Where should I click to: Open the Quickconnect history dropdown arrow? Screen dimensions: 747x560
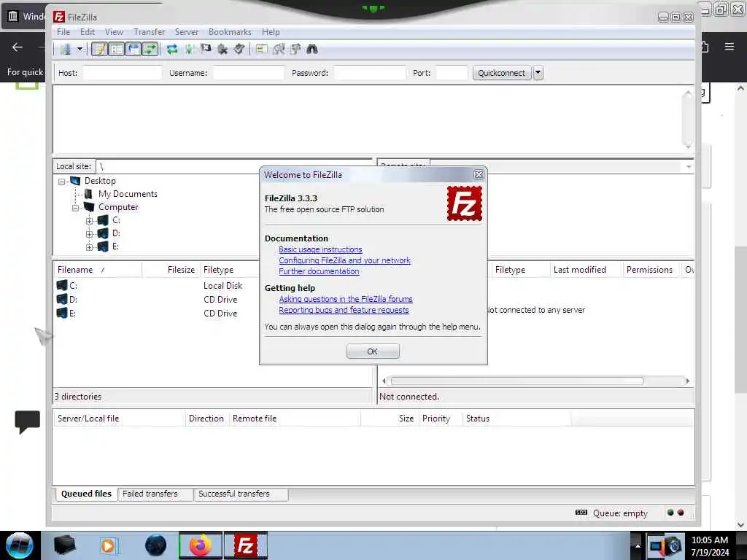tap(538, 73)
